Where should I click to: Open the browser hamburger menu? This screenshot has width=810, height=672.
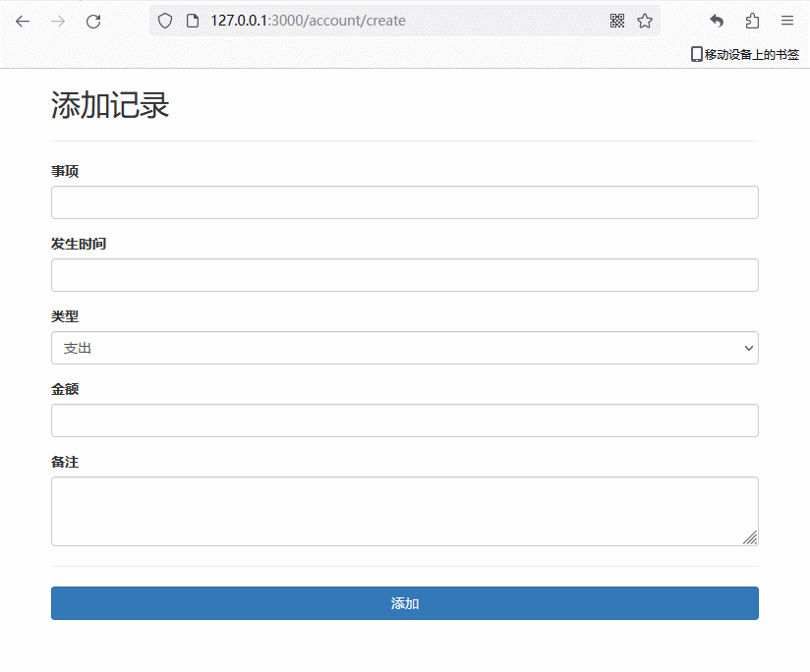tap(787, 21)
